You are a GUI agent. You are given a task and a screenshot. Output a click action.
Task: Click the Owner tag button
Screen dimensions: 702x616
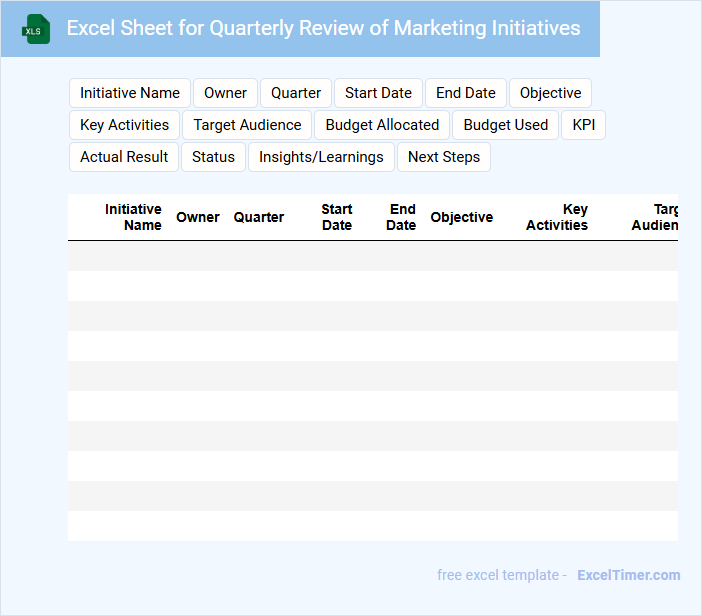pyautogui.click(x=225, y=93)
